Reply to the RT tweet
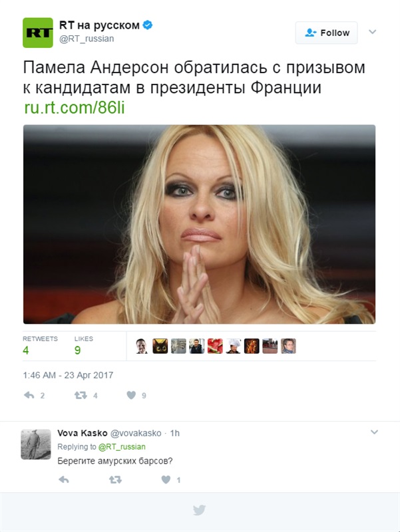Image resolution: width=400 pixels, height=532 pixels. click(29, 395)
